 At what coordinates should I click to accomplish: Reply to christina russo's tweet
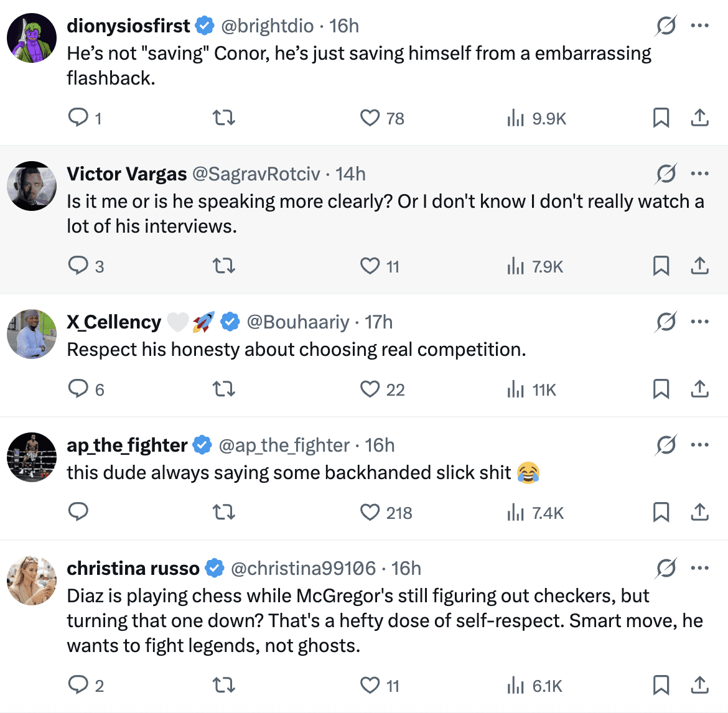(x=78, y=685)
